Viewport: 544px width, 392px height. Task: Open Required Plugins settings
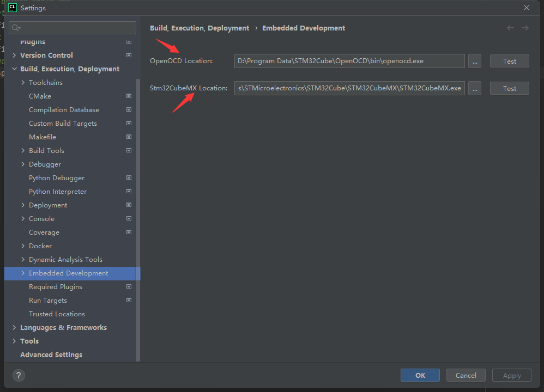(56, 286)
